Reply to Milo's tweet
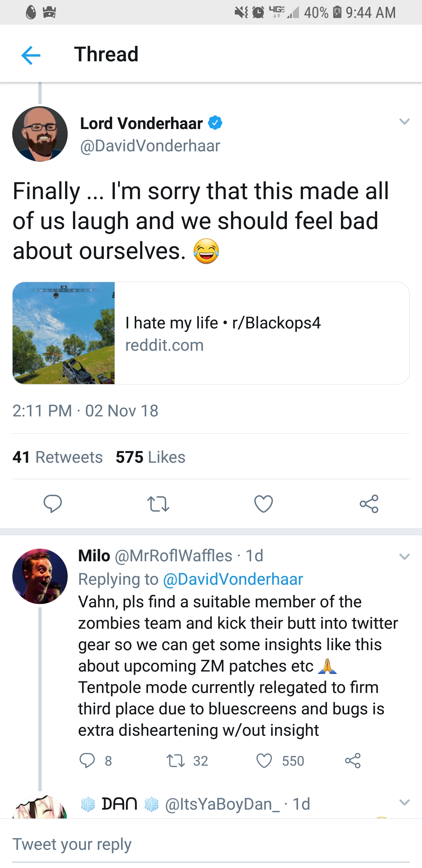 [87, 760]
